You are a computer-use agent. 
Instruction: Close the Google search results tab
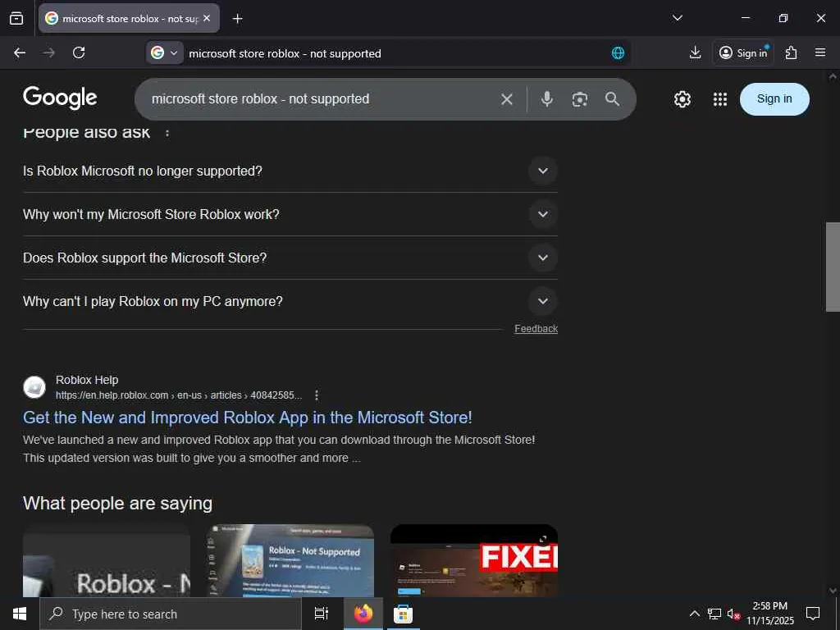click(207, 18)
